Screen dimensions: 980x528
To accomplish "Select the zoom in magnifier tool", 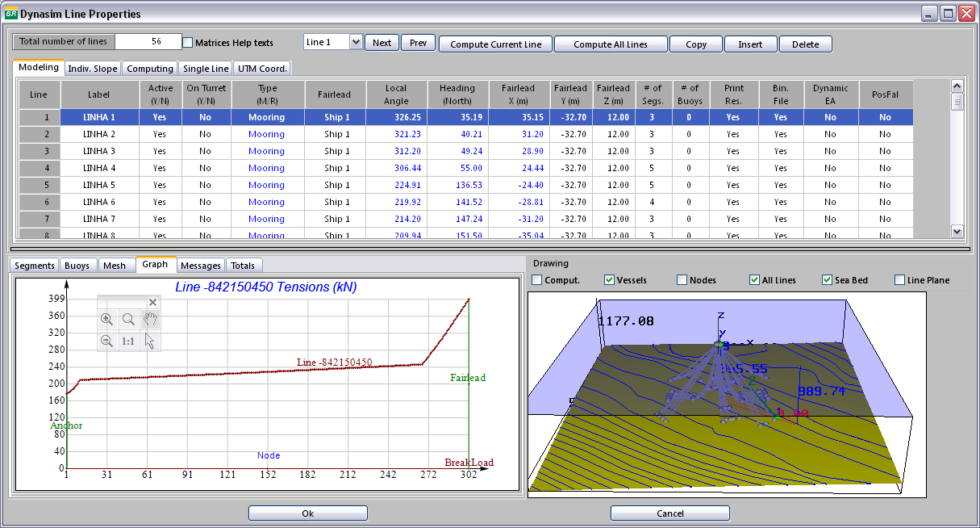I will [106, 320].
